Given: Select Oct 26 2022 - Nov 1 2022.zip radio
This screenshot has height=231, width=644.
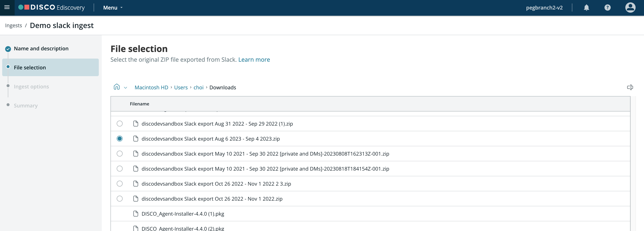Looking at the screenshot, I should tap(120, 199).
